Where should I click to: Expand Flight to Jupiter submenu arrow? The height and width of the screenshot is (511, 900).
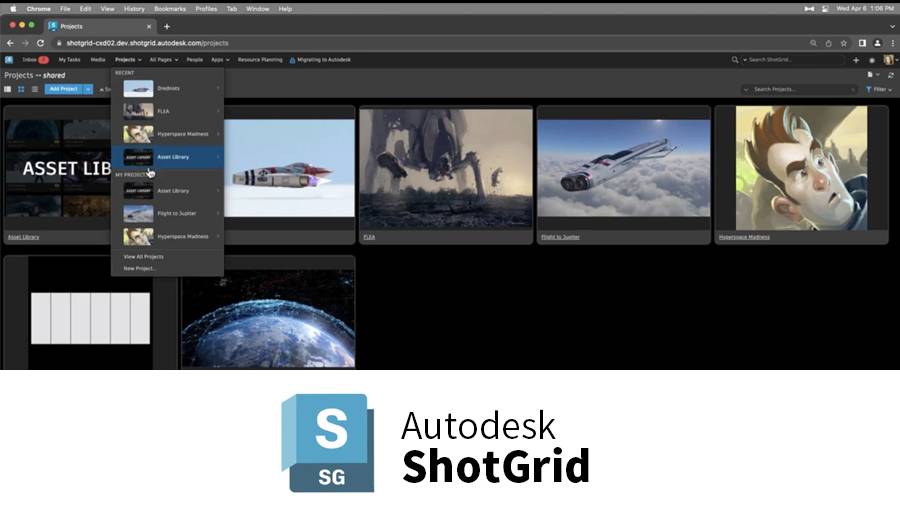[218, 213]
